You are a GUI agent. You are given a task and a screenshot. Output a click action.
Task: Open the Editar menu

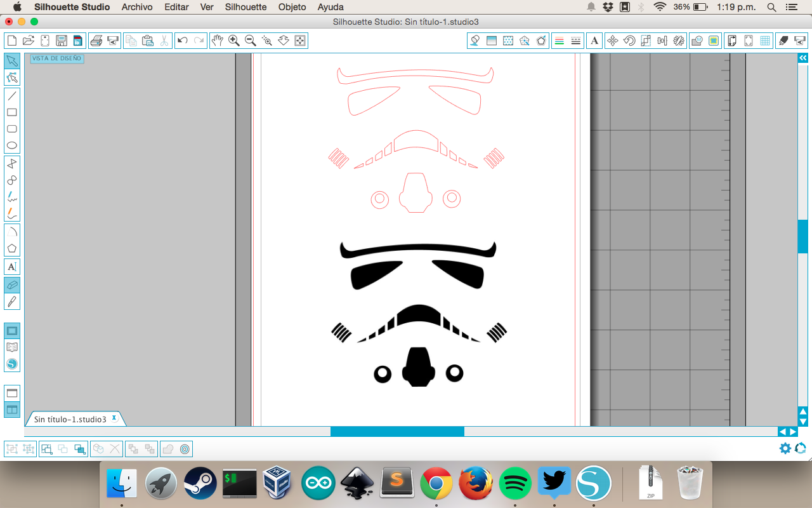click(176, 7)
